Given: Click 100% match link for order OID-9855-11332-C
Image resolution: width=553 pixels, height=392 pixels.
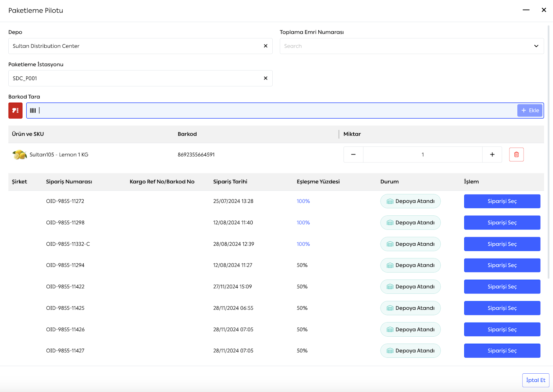Looking at the screenshot, I should (x=303, y=244).
